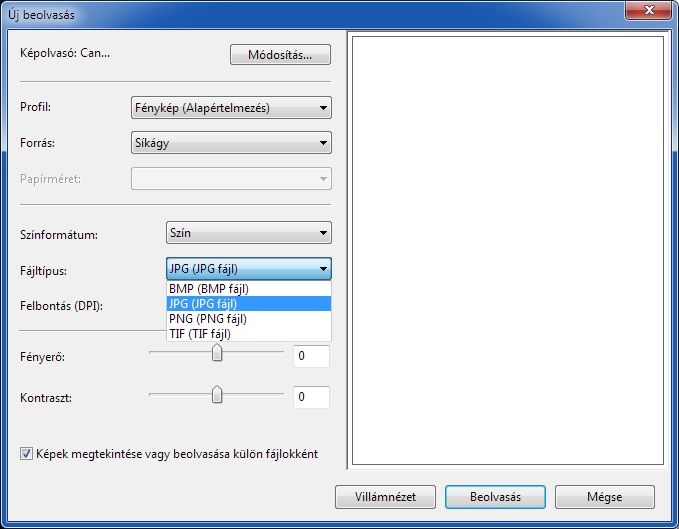Close the Új beolvasás dialog
The image size is (679, 529).
[x=648, y=10]
